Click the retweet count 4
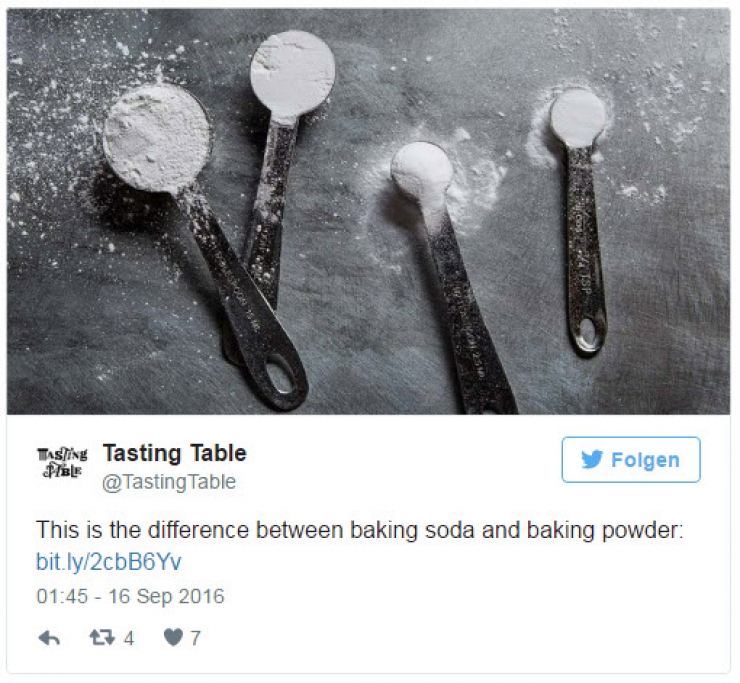 (x=129, y=639)
